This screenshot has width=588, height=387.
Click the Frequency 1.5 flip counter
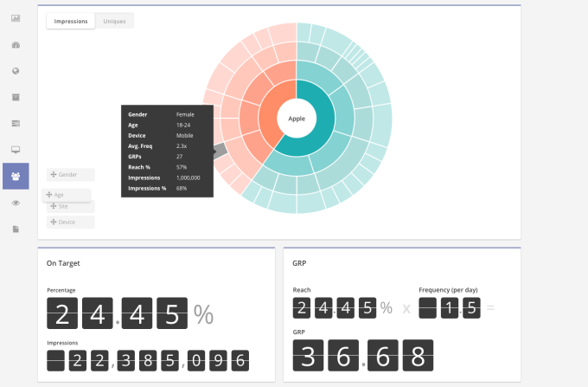point(450,308)
